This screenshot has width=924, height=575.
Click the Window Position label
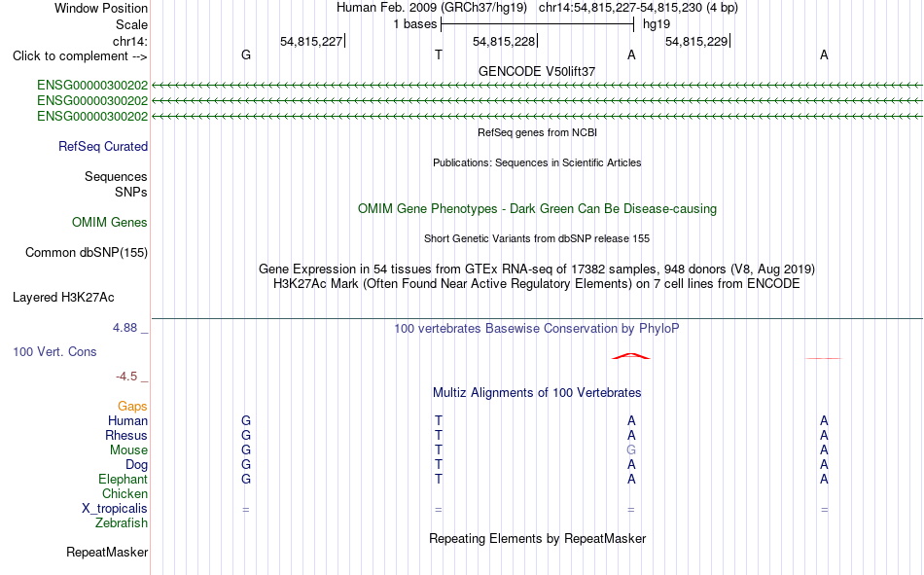(101, 8)
